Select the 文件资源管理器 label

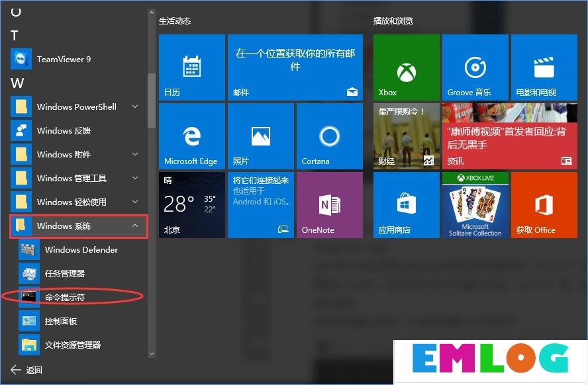tap(73, 345)
